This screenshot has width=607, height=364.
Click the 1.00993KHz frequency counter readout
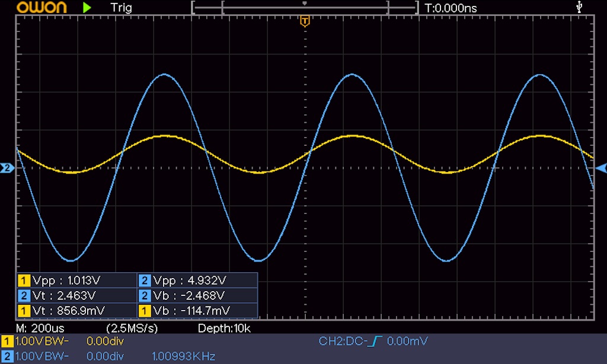point(183,356)
